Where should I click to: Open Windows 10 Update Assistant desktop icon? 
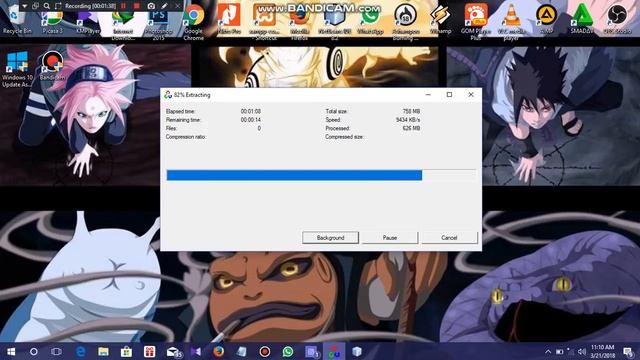point(17,69)
